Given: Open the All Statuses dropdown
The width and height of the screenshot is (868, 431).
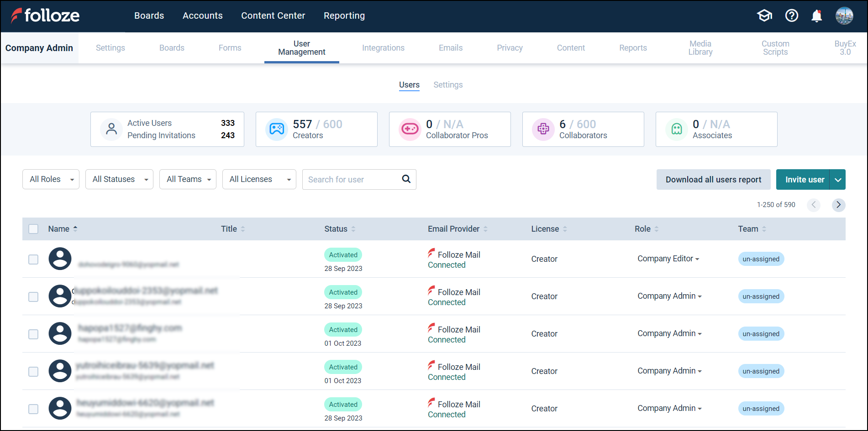Looking at the screenshot, I should 119,179.
